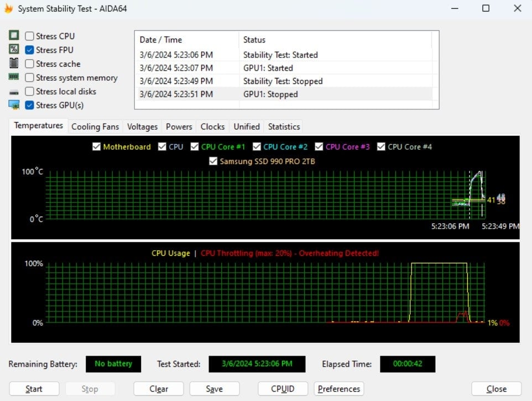532x401 pixels.
Task: Enable the Stress cache checkbox
Action: (x=29, y=64)
